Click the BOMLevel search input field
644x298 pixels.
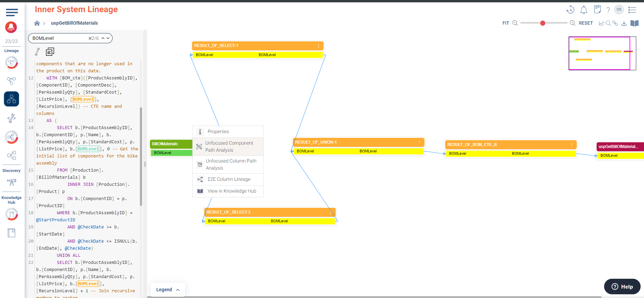(59, 38)
